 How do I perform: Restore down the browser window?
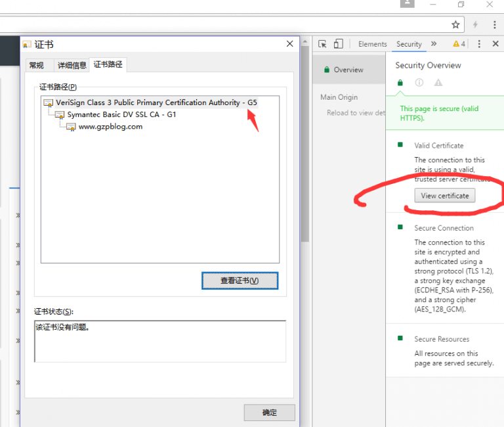(x=461, y=5)
